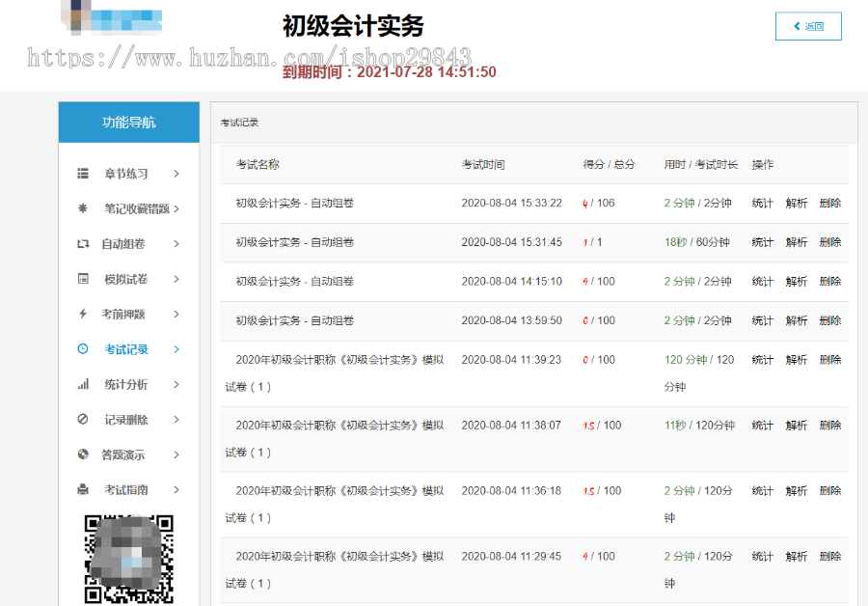Click the paper icon beside 模拟试卷
The image size is (868, 606).
83,279
